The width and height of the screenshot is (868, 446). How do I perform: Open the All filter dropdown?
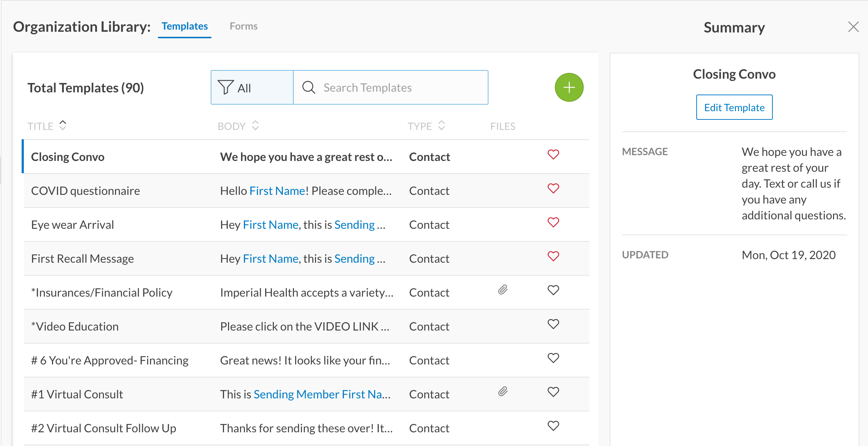(x=252, y=87)
